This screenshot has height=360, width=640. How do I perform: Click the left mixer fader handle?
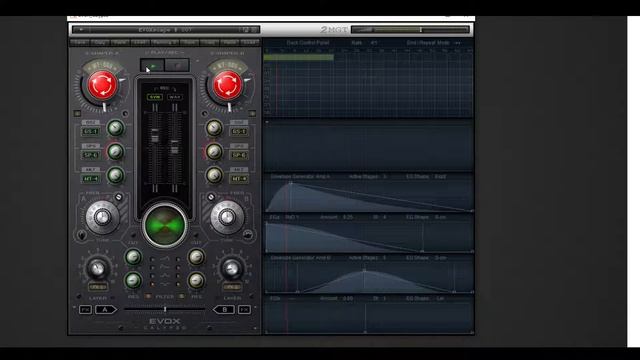click(155, 137)
